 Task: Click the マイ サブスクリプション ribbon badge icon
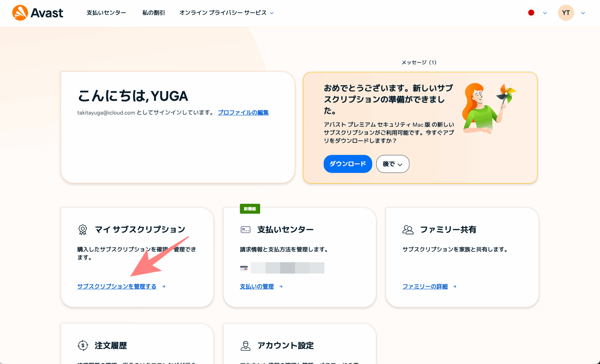82,230
